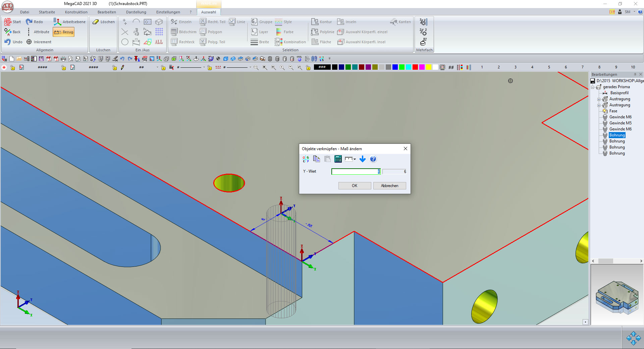Click the printer icon in the toolbar

coord(63,59)
